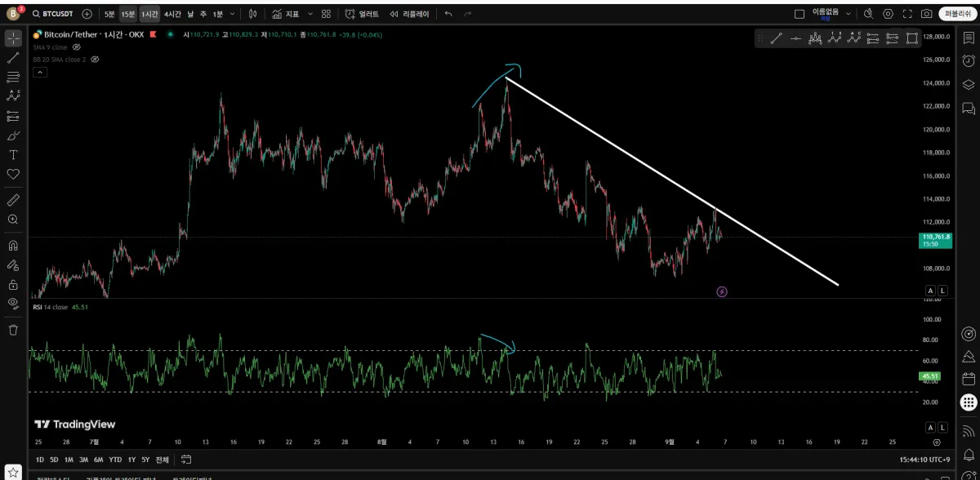This screenshot has width=980, height=480.
Task: Toggle magnet mode
Action: (13, 246)
